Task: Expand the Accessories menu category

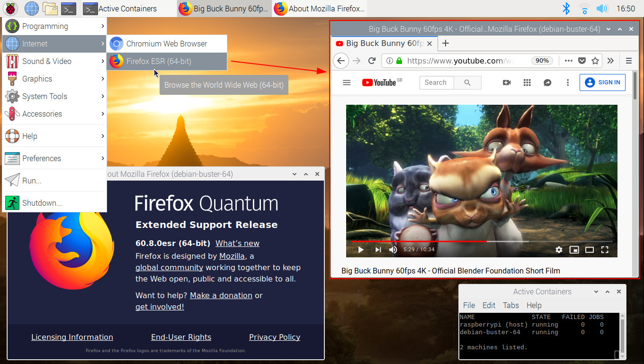Action: (x=54, y=114)
